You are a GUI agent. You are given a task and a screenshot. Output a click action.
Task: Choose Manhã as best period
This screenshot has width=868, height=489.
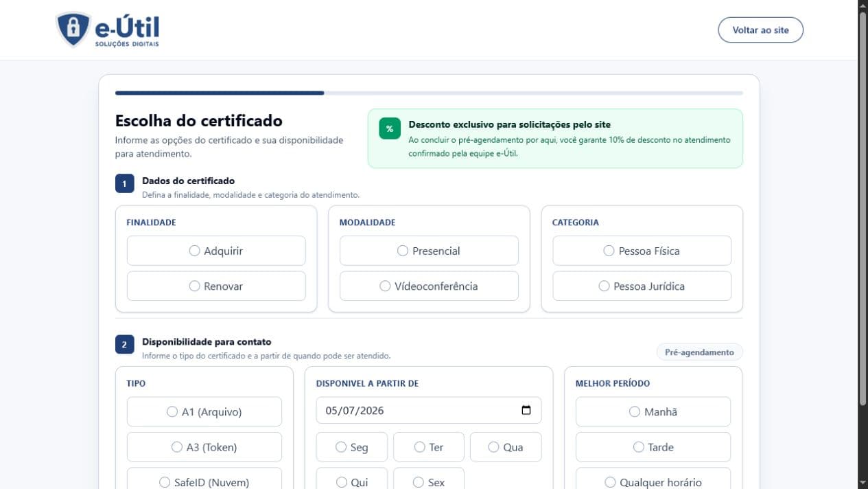653,411
